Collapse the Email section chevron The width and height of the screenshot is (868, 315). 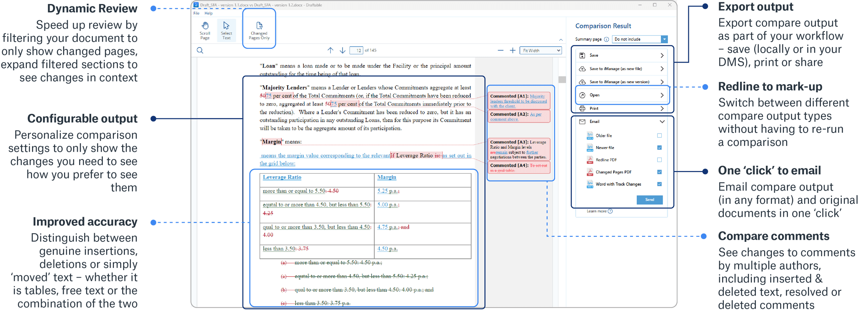tap(662, 122)
